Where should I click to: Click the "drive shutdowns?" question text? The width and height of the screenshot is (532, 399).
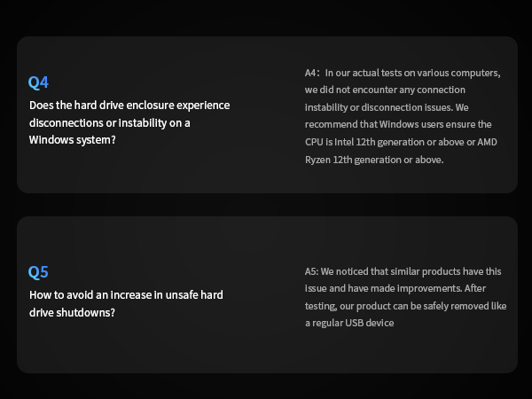(72, 312)
